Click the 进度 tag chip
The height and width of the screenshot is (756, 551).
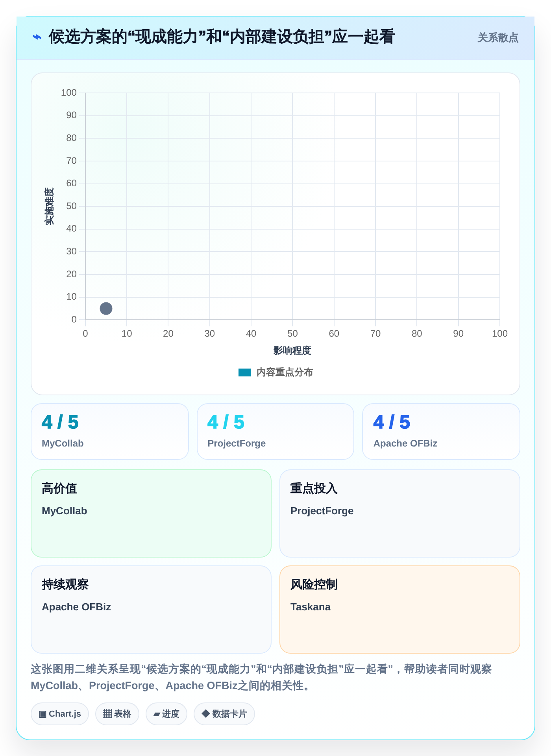166,714
